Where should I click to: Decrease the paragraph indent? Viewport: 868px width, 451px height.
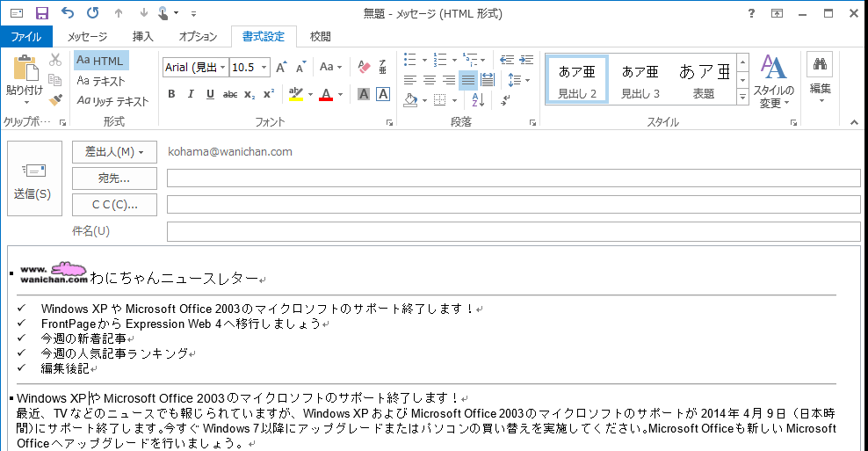tap(507, 60)
